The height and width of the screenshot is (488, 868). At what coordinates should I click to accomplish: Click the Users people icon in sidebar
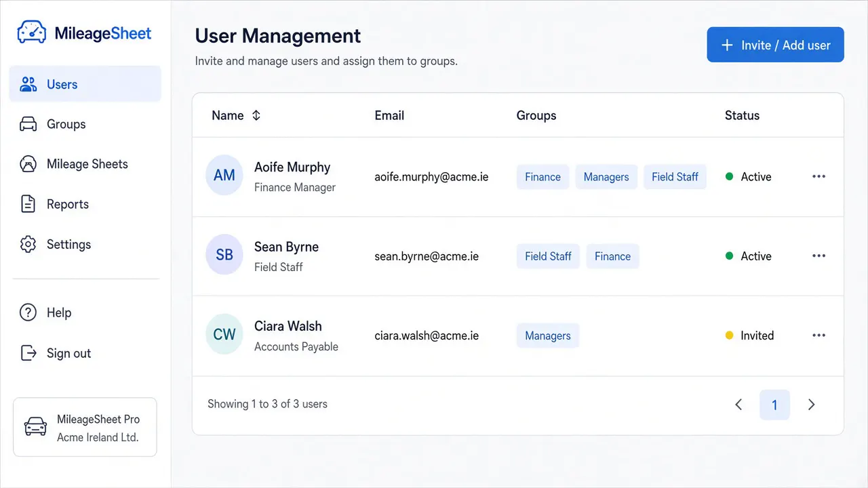coord(28,84)
